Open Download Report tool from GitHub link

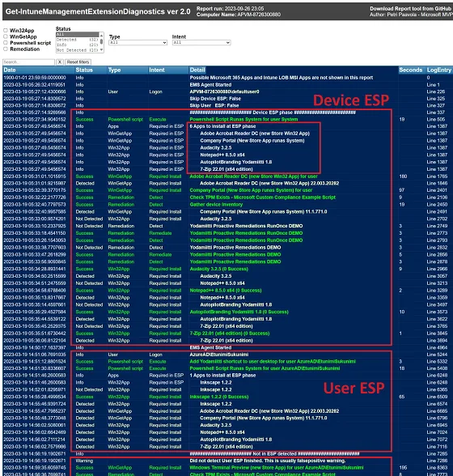click(410, 9)
